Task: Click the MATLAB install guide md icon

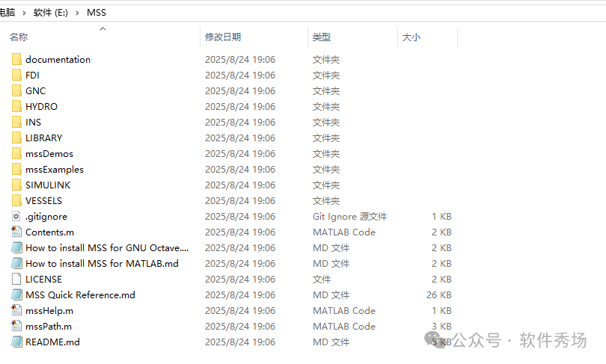Action: coord(16,263)
